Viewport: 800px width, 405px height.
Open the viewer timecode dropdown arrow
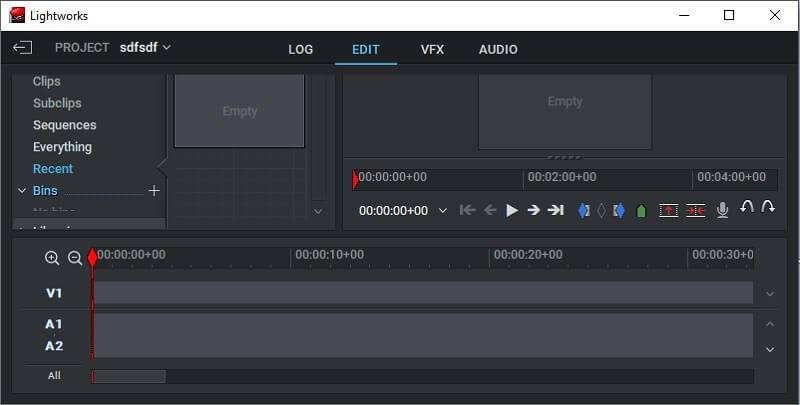[x=443, y=211]
